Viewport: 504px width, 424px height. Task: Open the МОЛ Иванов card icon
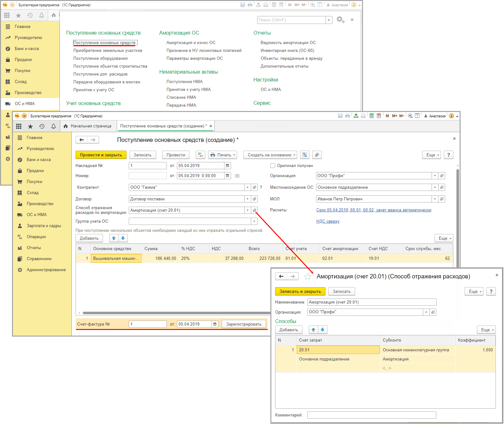(x=442, y=199)
